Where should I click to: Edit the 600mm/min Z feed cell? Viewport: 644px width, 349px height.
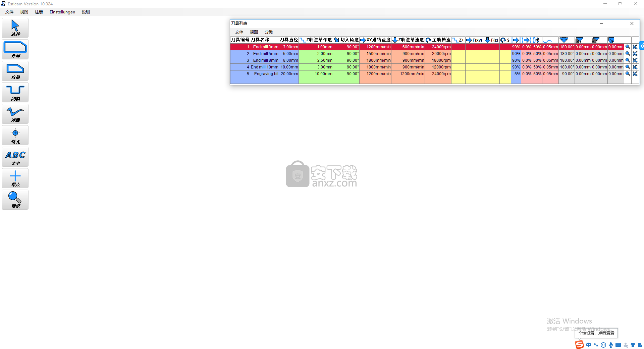(408, 47)
